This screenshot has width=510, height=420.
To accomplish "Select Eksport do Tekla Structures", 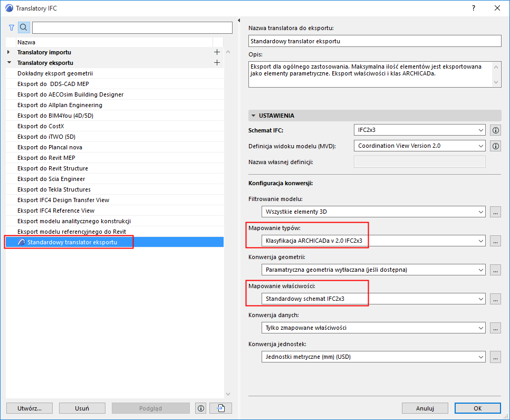I will tap(114, 189).
